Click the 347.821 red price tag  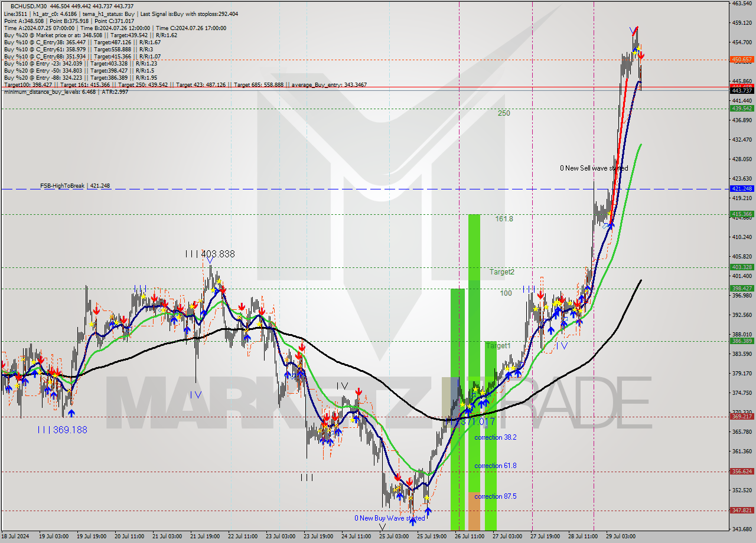click(742, 511)
